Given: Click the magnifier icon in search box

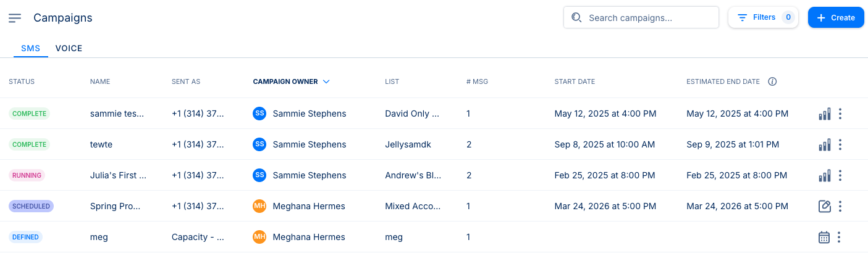Looking at the screenshot, I should click(x=576, y=18).
